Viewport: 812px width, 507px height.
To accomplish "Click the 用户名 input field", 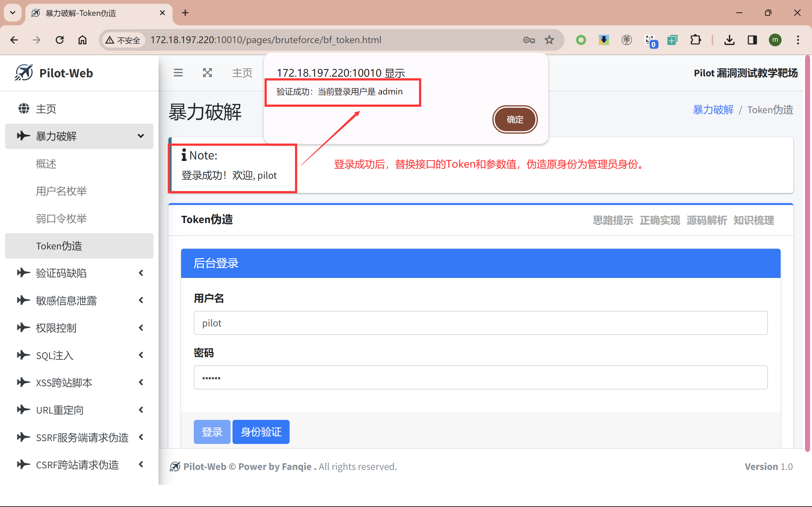I will pyautogui.click(x=480, y=323).
